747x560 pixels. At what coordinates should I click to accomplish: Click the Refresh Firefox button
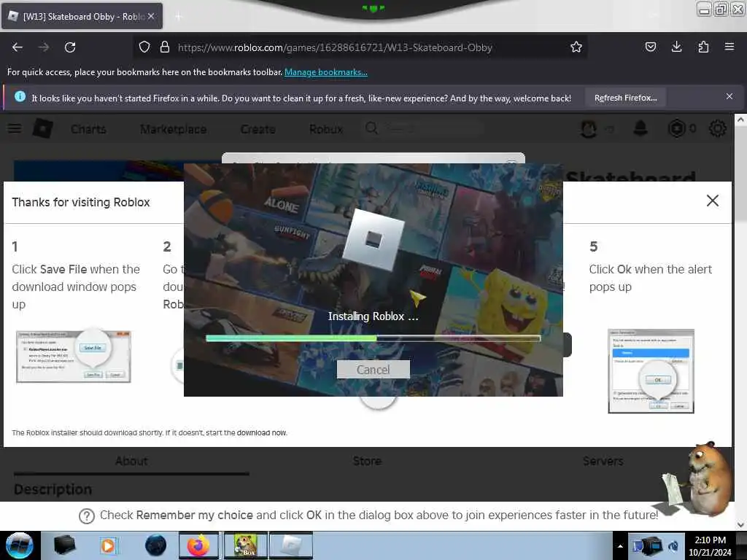(x=625, y=98)
